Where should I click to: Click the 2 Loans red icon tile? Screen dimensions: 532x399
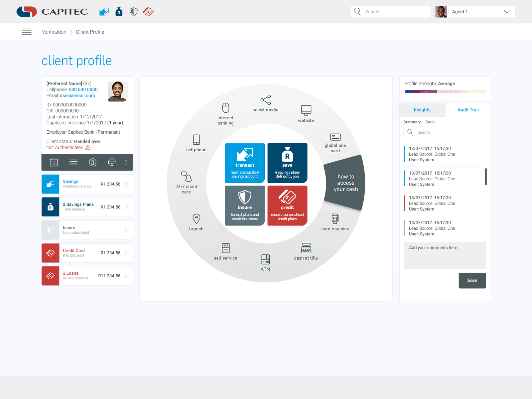51,276
